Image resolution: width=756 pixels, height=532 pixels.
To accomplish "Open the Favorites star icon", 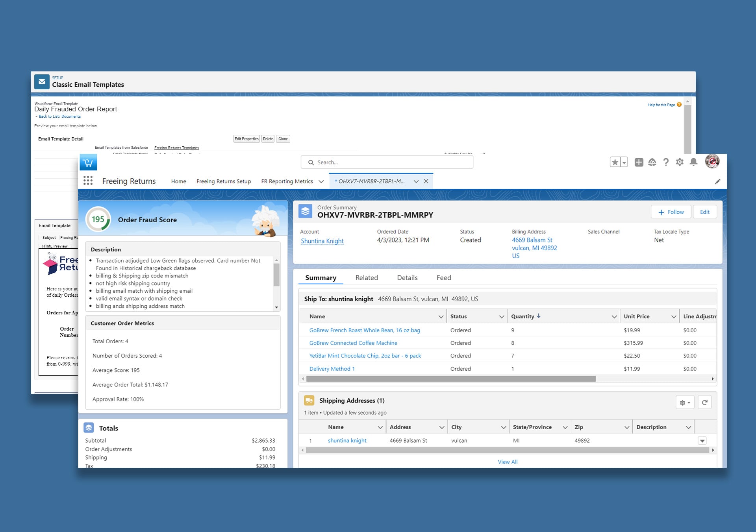I will 615,162.
